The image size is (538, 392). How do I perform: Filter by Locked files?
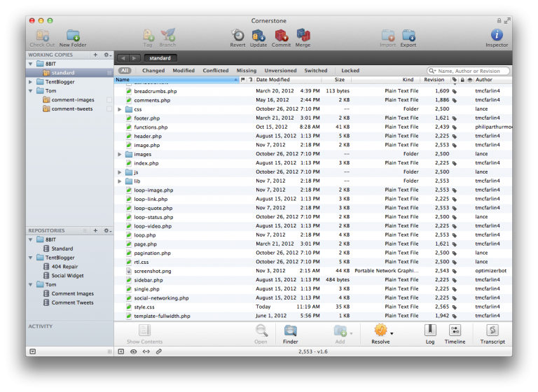pyautogui.click(x=350, y=71)
